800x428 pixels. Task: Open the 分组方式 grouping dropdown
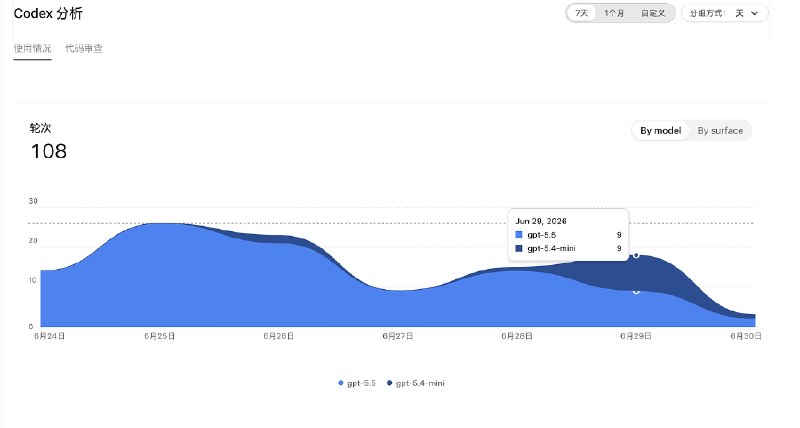coord(724,13)
